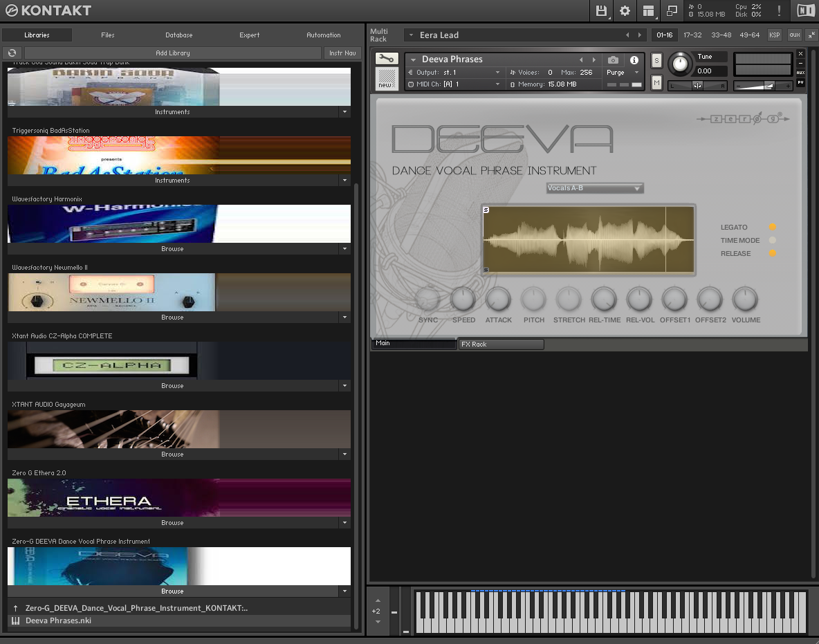
Task: Go to previous instrument arrow in Deeva header
Action: [581, 59]
